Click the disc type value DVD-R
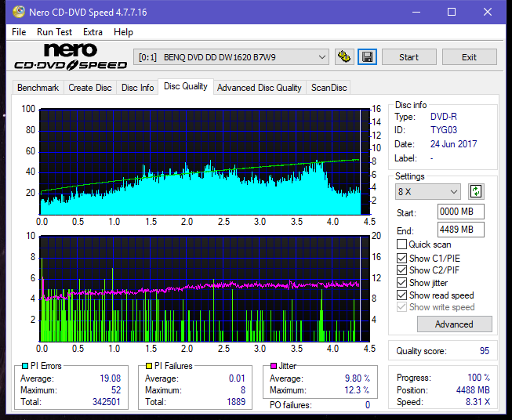Image resolution: width=512 pixels, height=420 pixels. (x=444, y=117)
